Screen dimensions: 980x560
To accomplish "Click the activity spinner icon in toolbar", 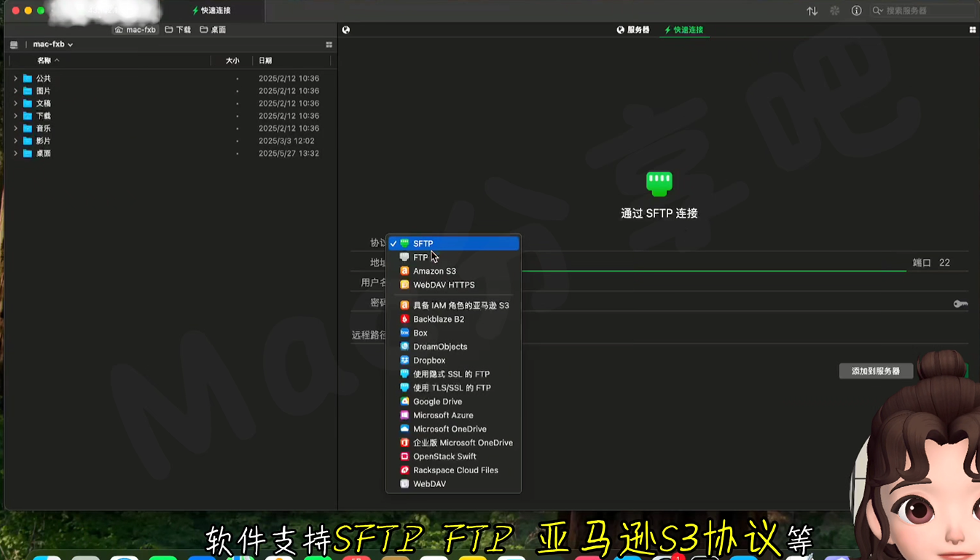I will [x=835, y=11].
